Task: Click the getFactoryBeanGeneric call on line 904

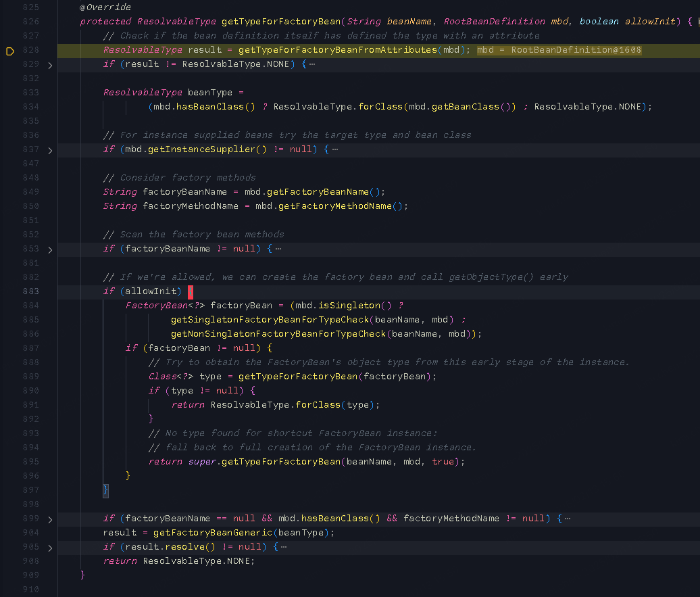Action: click(213, 533)
